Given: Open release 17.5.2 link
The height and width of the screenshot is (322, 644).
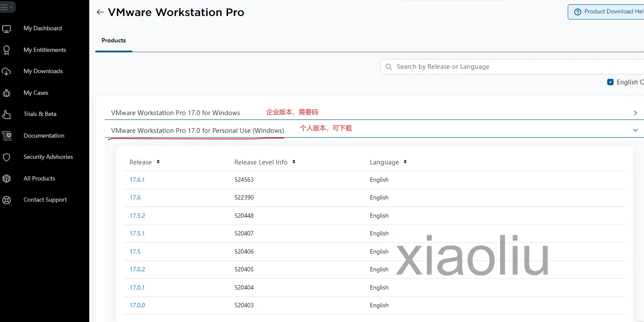Looking at the screenshot, I should (x=137, y=216).
